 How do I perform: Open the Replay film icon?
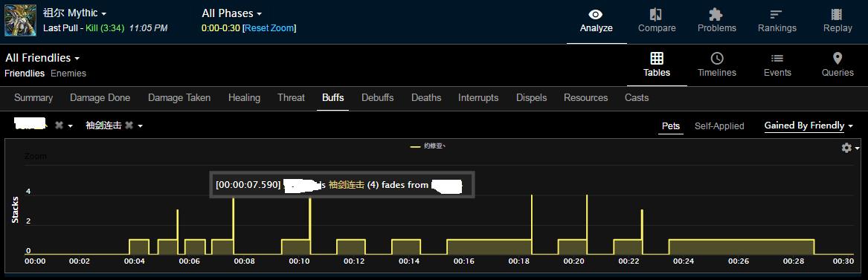[837, 15]
